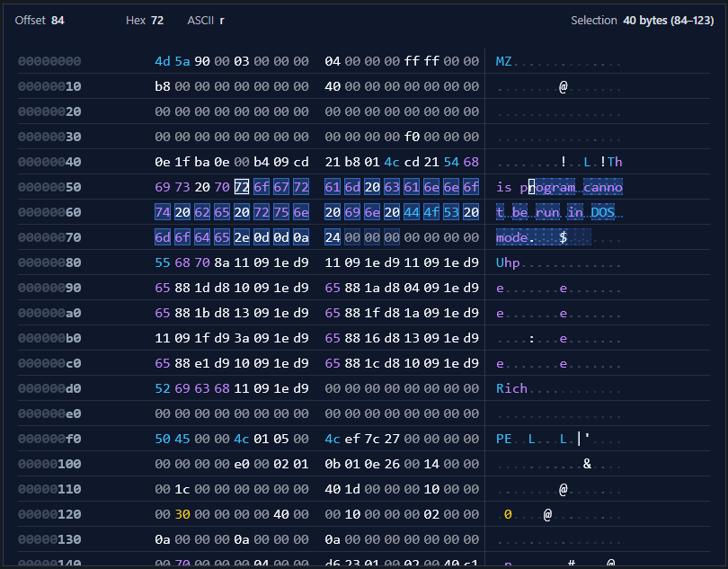
Task: Select offset label 00000100
Action: click(49, 464)
